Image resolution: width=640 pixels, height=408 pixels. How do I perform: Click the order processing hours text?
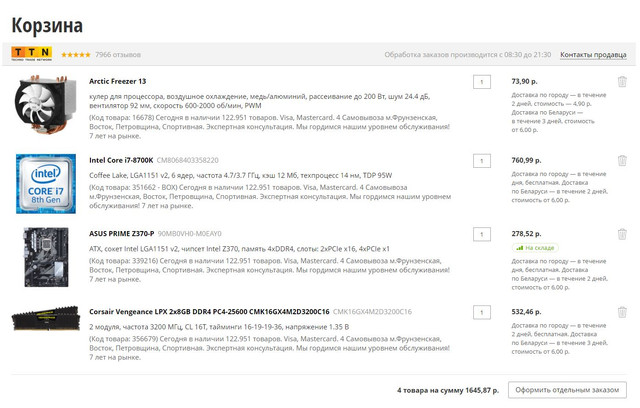(x=468, y=55)
